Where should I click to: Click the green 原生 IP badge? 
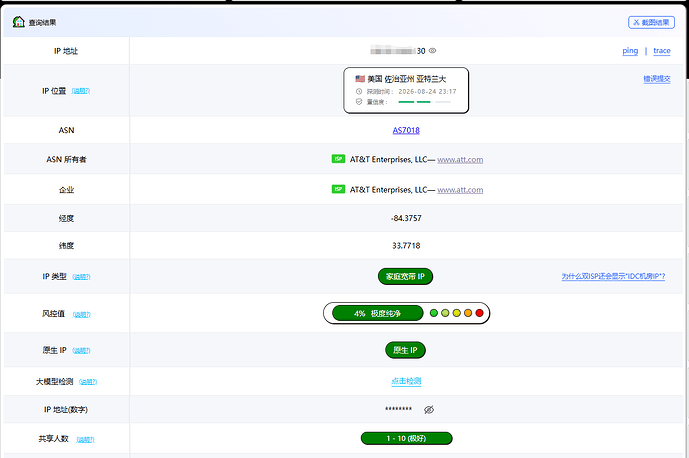(405, 350)
